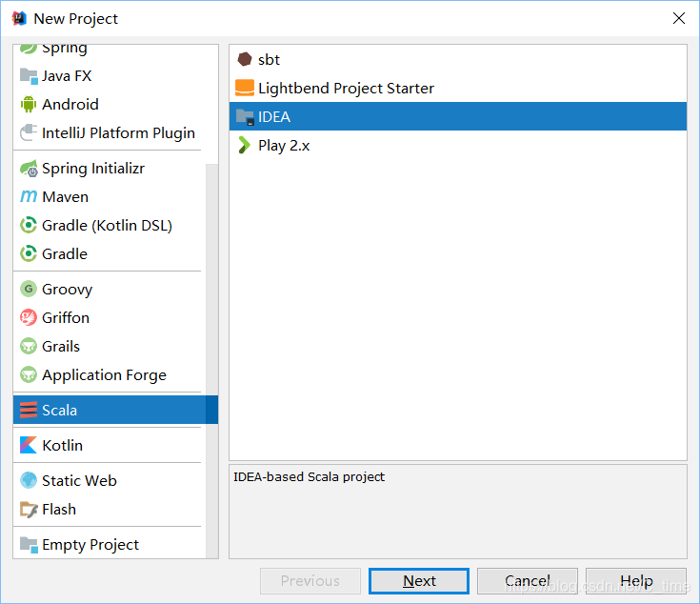
Task: Click the Play 2.x green chevron icon
Action: point(244,145)
